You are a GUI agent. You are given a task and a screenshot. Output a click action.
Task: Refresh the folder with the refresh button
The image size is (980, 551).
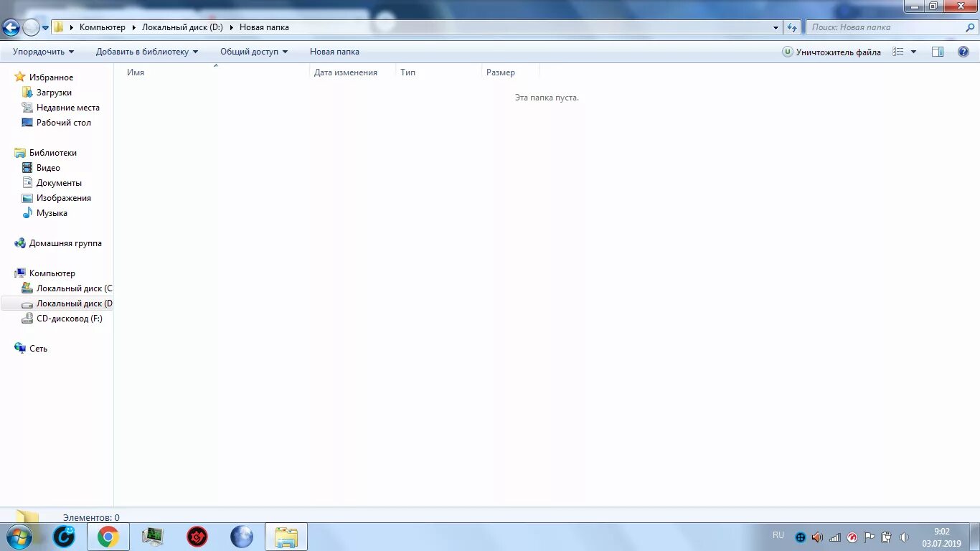(x=792, y=27)
